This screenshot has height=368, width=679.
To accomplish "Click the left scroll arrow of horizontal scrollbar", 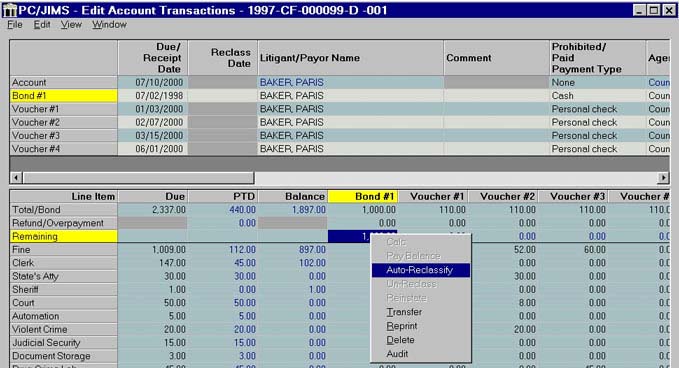I will [16, 178].
